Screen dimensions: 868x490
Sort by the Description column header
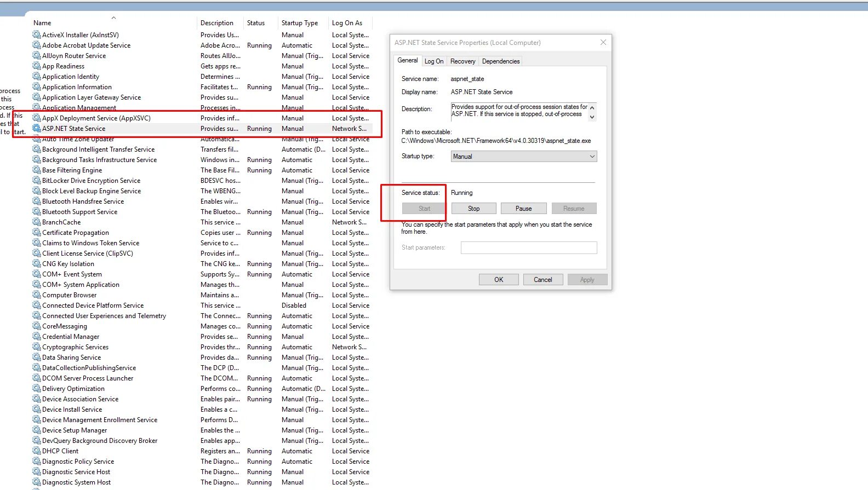click(220, 23)
